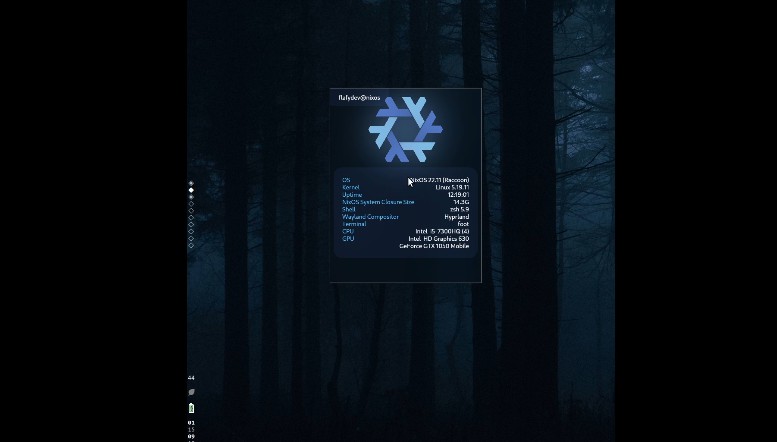Click the 'Kernel' label
This screenshot has height=442, width=777.
[351, 187]
